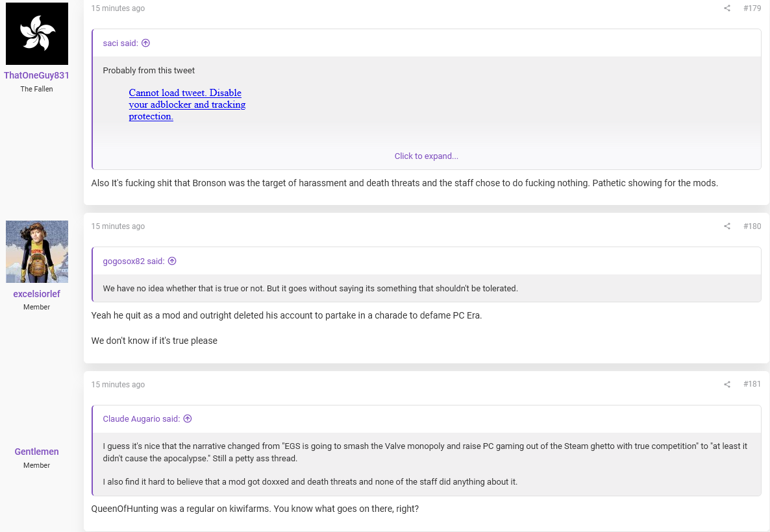The width and height of the screenshot is (770, 532).
Task: Click the 'saci said:' quote header
Action: click(120, 43)
